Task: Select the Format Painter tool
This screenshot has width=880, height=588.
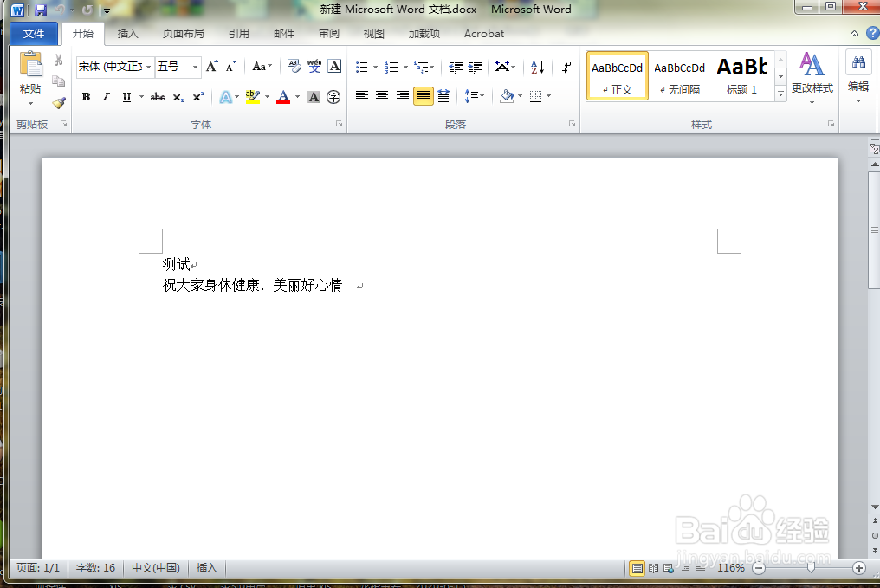Action: [58, 102]
